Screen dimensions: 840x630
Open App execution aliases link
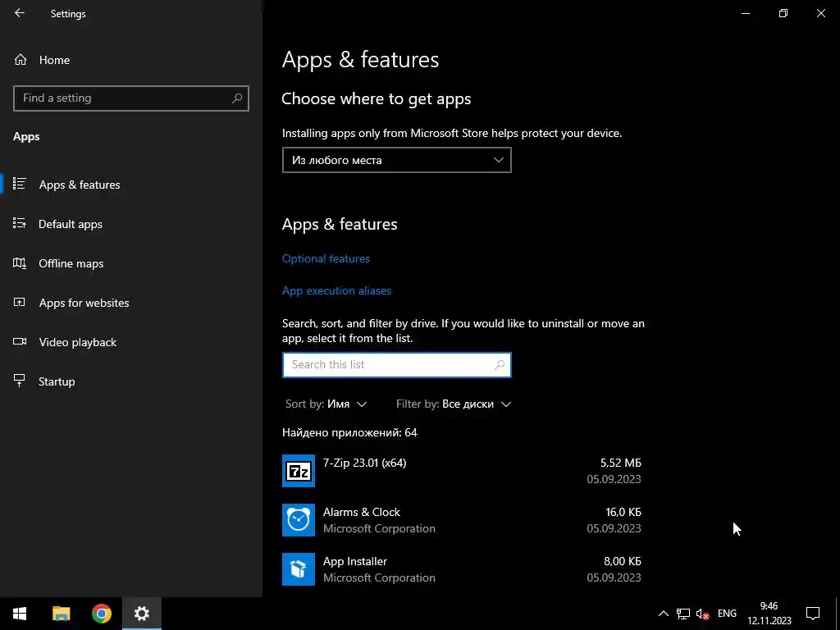click(336, 291)
